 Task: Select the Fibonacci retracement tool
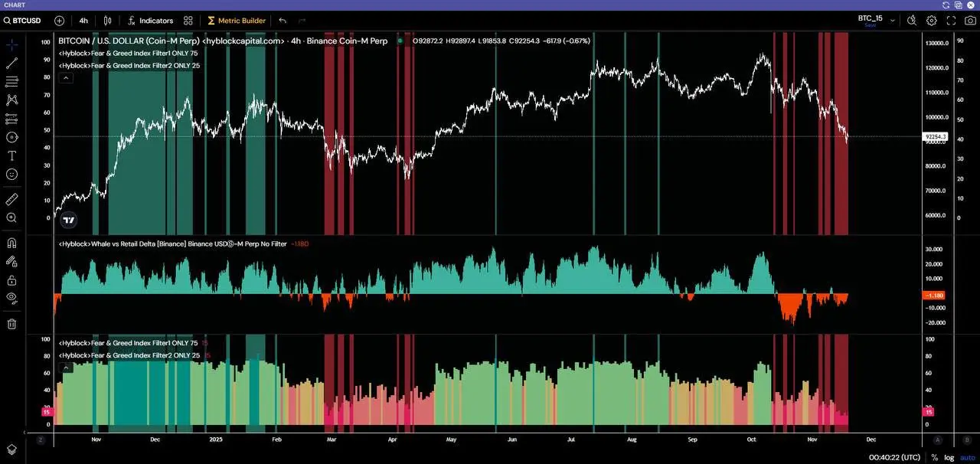click(11, 82)
